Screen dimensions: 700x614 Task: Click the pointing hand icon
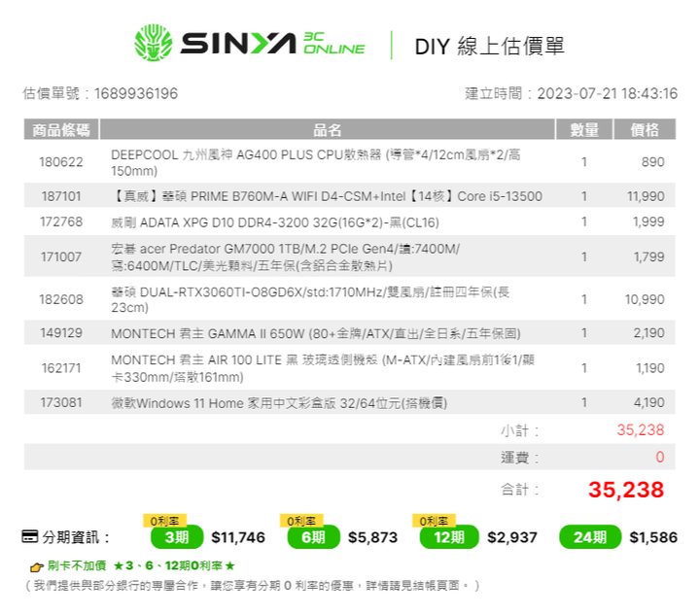37,566
